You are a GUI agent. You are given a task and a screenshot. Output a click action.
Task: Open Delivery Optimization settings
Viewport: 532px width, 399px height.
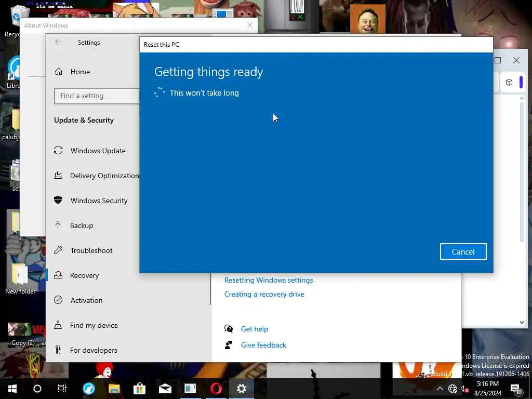tap(104, 176)
